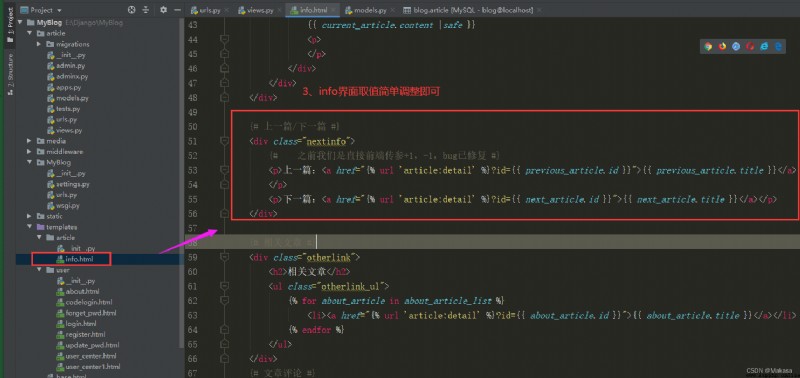Screen dimensions: 800x378
Task: Fold the code block at line 59
Action: tap(224, 257)
